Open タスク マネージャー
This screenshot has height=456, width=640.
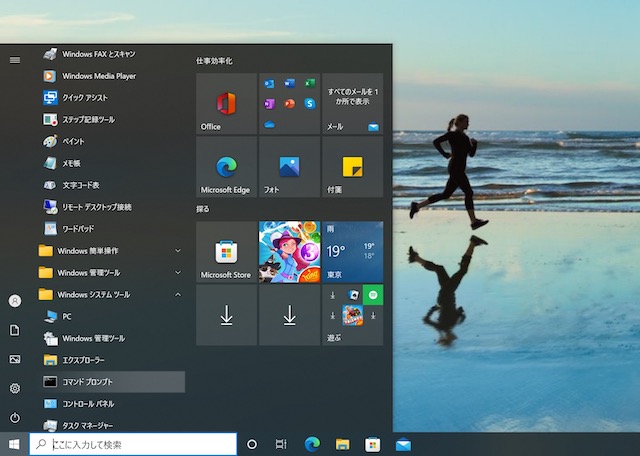point(110,425)
